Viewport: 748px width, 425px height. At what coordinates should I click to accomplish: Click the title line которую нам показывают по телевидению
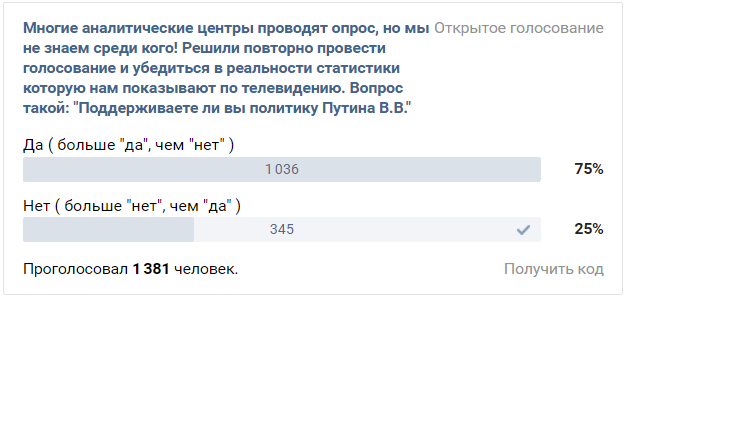pos(213,88)
